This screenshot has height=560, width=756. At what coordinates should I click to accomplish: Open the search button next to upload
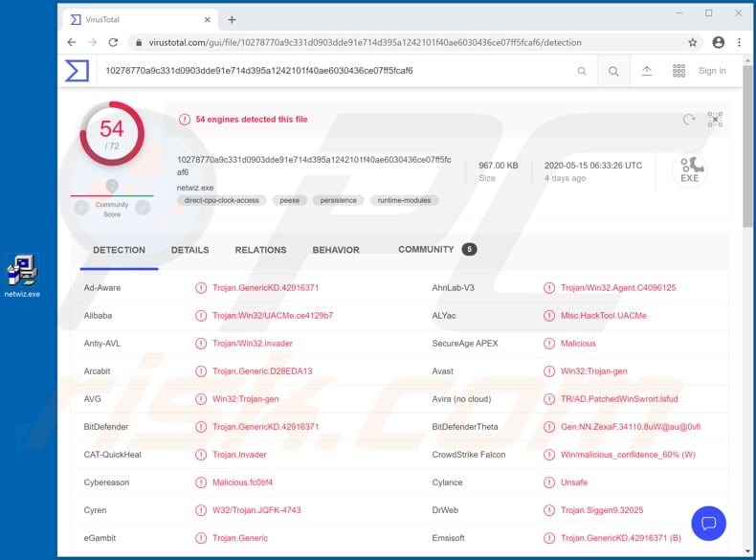[x=613, y=72]
